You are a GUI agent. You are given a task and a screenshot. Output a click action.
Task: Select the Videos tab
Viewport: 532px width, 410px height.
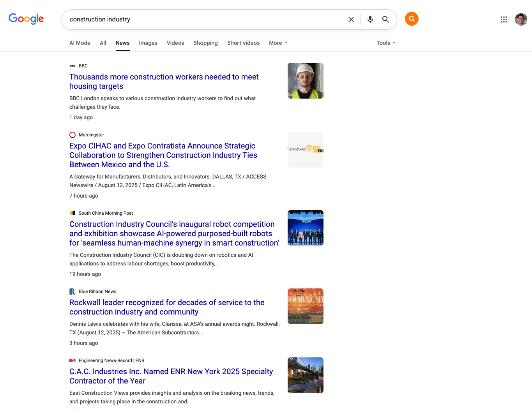pyautogui.click(x=175, y=43)
